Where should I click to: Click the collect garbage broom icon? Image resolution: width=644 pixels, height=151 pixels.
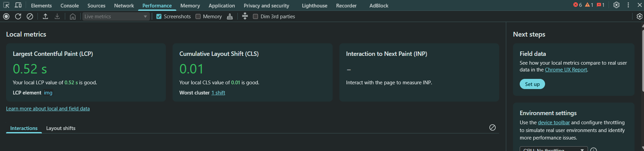[x=230, y=16]
